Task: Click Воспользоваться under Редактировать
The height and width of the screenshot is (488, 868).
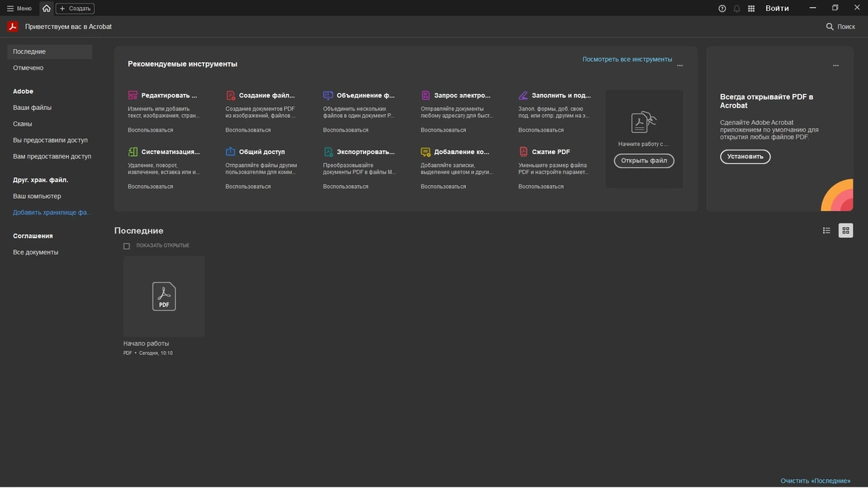Action: (150, 130)
